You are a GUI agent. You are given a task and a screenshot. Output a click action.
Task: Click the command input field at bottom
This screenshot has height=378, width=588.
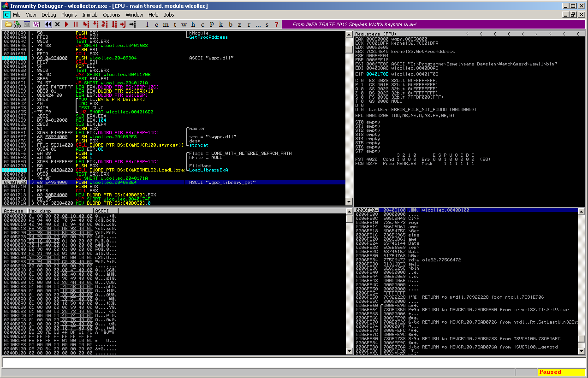293,362
